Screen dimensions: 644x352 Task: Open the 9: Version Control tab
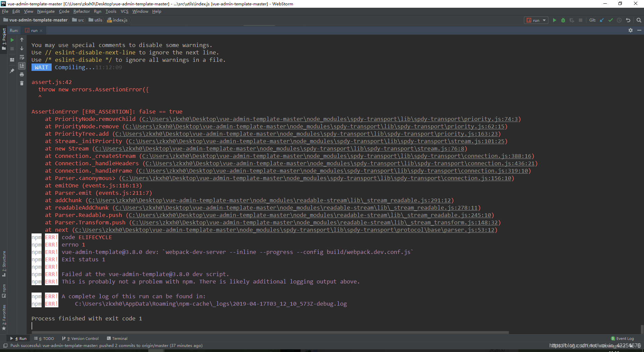pyautogui.click(x=80, y=339)
